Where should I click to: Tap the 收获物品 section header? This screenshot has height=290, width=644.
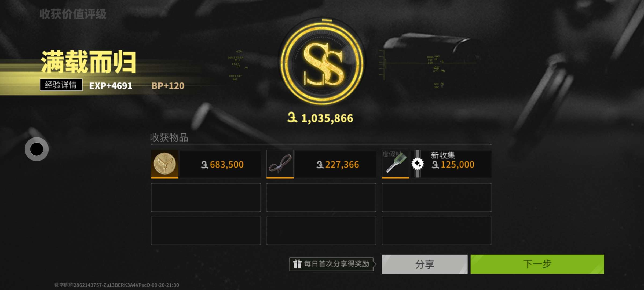169,137
